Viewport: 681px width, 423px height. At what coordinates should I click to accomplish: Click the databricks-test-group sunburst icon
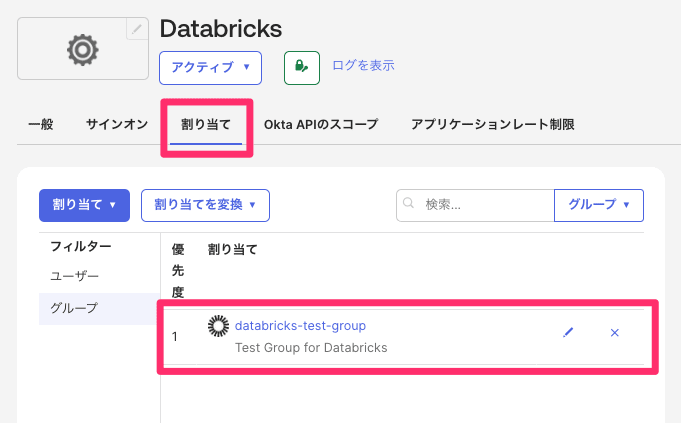tap(218, 326)
